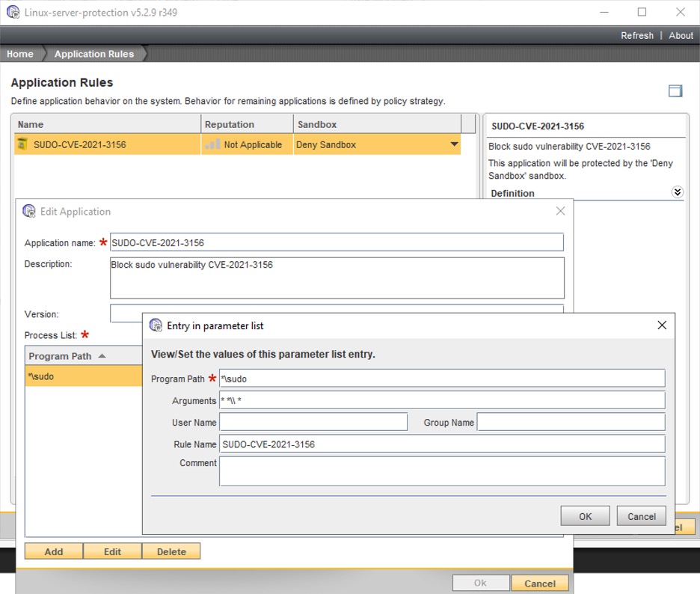Viewport: 700px width, 594px height.
Task: Expand the Definition section chevron
Action: pyautogui.click(x=677, y=192)
